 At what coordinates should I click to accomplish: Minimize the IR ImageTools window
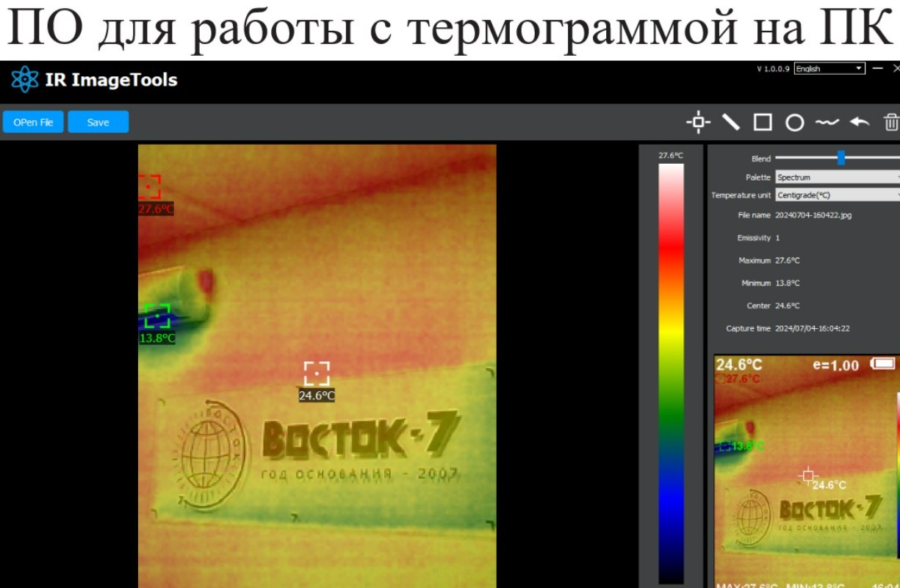[879, 68]
